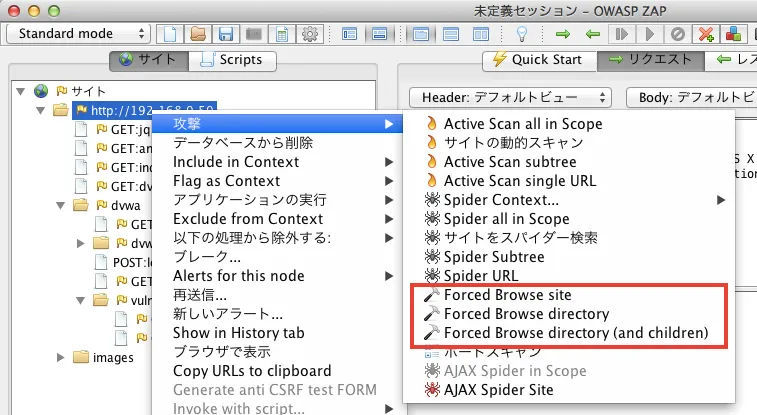The image size is (757, 415).
Task: Click the expand-tabs layout icon beside it
Action: (379, 34)
